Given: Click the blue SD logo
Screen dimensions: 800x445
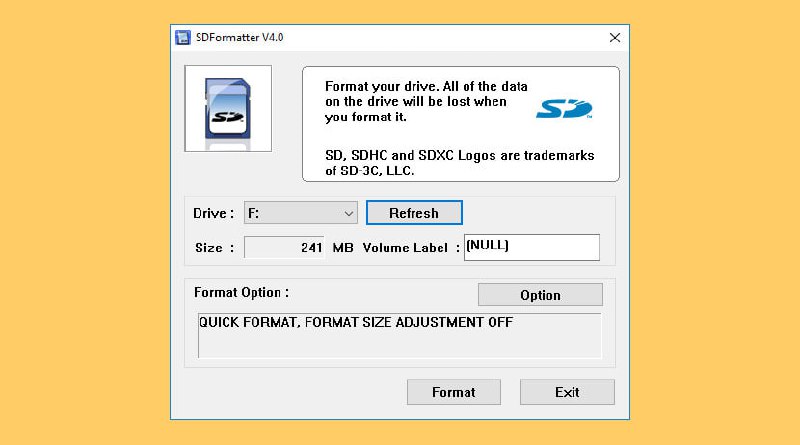Looking at the screenshot, I should pos(564,109).
